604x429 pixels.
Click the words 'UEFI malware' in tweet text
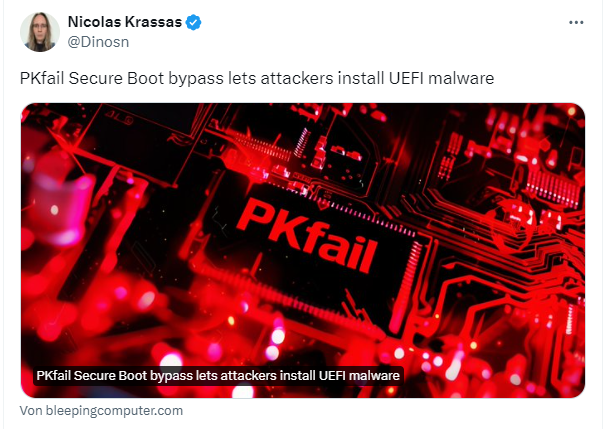(441, 78)
